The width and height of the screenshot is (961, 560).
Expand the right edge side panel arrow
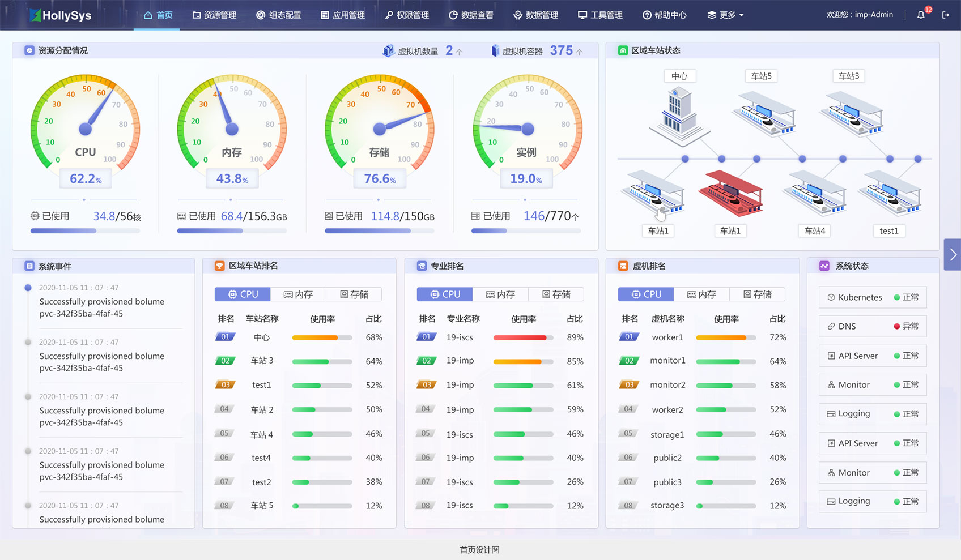pyautogui.click(x=953, y=255)
